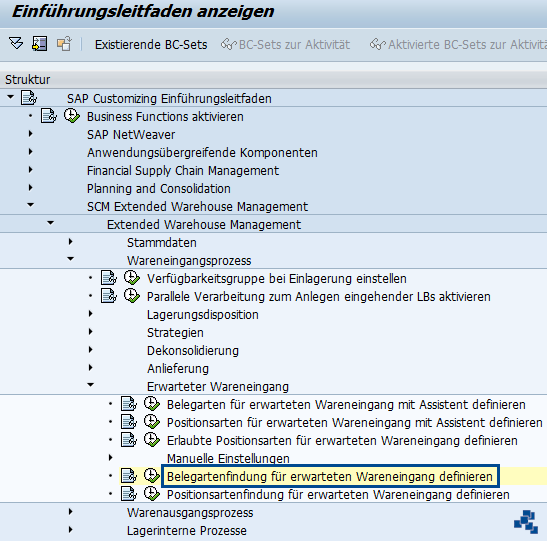Screen dimensions: 547x541
Task: Select Anlieferung tree entry text
Action: (x=178, y=369)
